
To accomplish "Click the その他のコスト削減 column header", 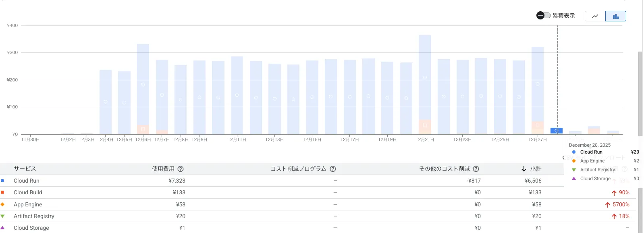I will [445, 169].
